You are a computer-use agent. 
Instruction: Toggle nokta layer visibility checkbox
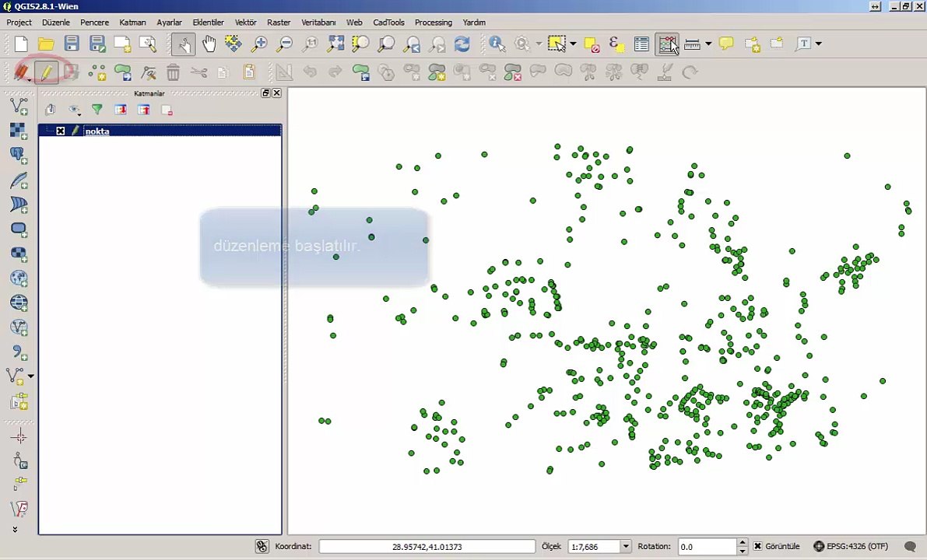60,131
